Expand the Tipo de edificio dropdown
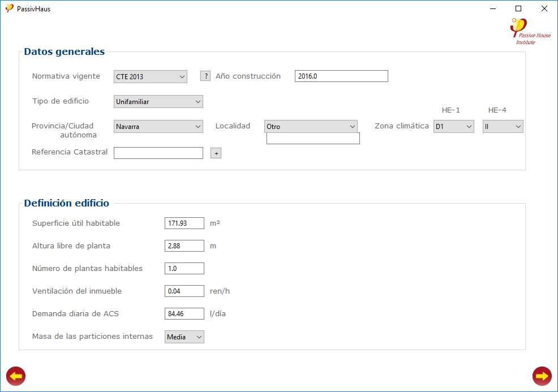 158,102
